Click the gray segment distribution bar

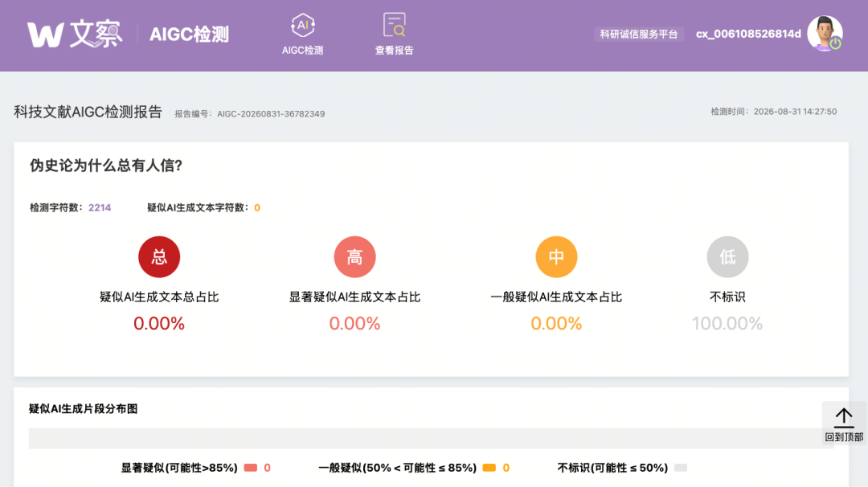[432, 438]
